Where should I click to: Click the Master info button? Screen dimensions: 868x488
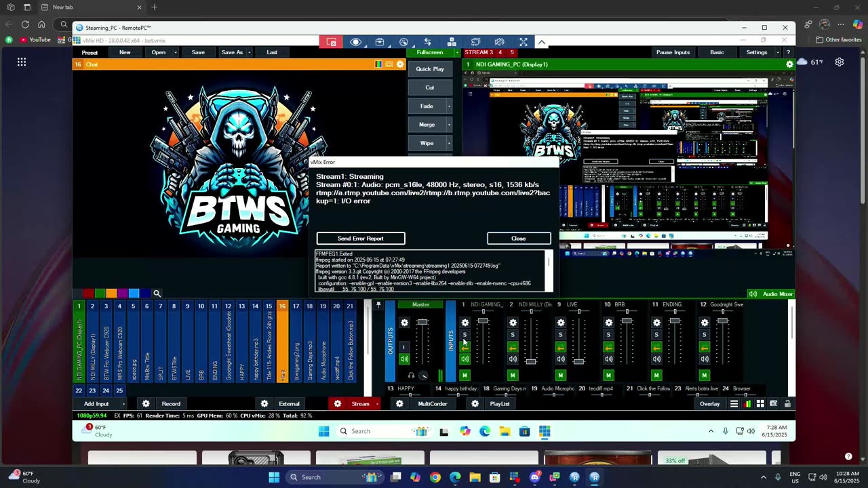pyautogui.click(x=404, y=347)
